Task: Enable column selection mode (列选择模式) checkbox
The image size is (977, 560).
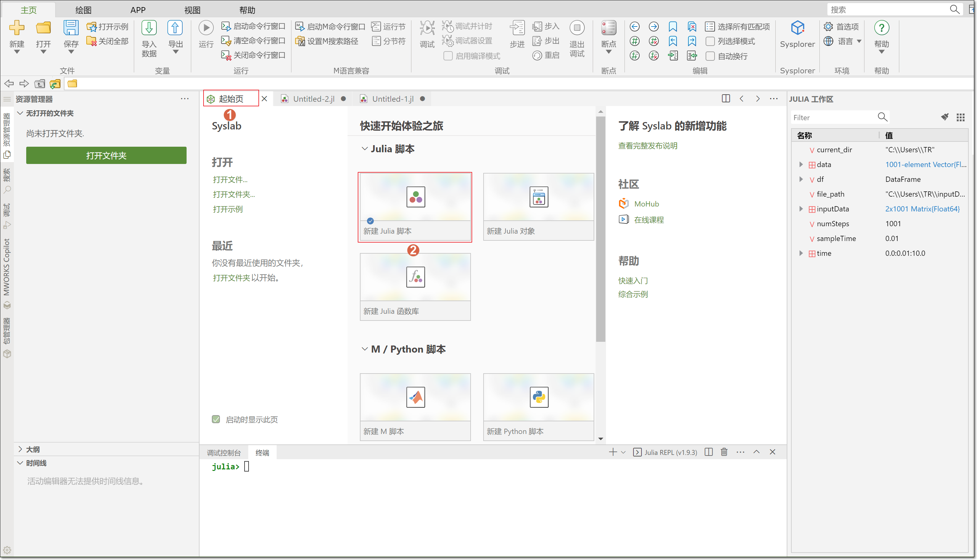Action: (710, 41)
